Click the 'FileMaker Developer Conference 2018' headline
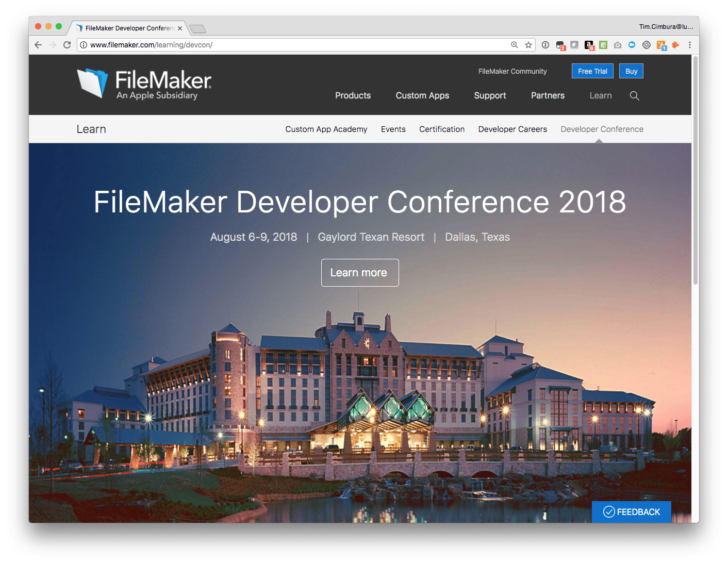 (360, 202)
